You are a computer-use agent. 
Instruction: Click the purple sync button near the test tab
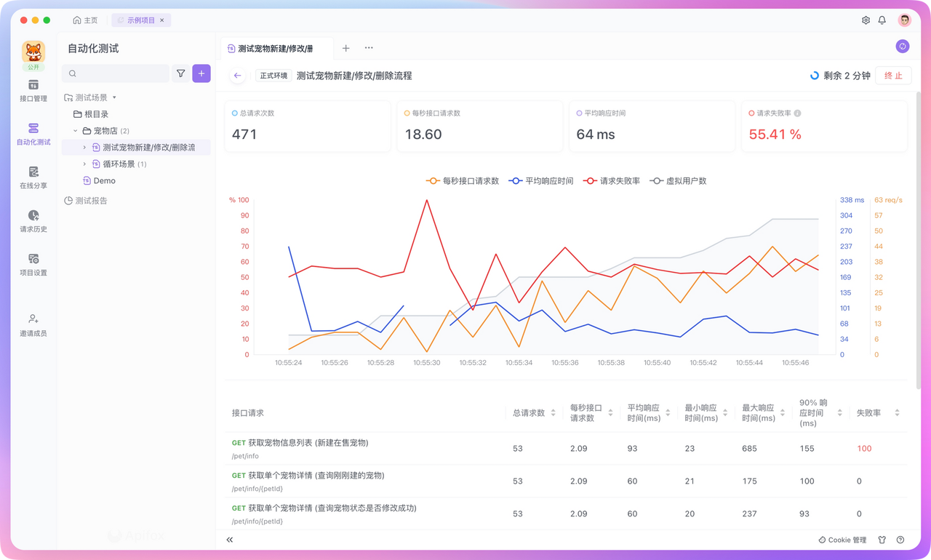[x=902, y=46]
